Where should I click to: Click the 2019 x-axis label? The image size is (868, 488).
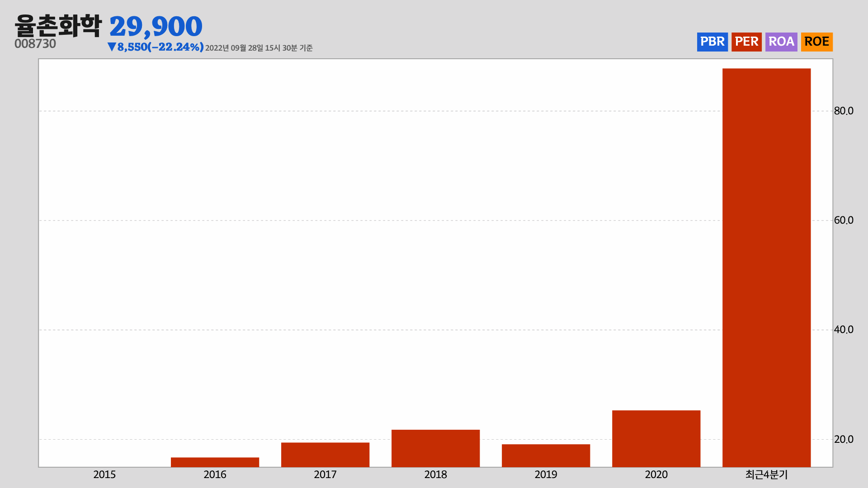(x=546, y=475)
